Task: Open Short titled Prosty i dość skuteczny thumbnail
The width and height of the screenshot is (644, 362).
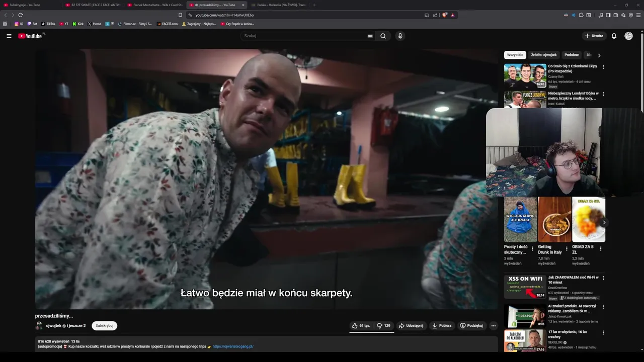Action: pos(521,219)
